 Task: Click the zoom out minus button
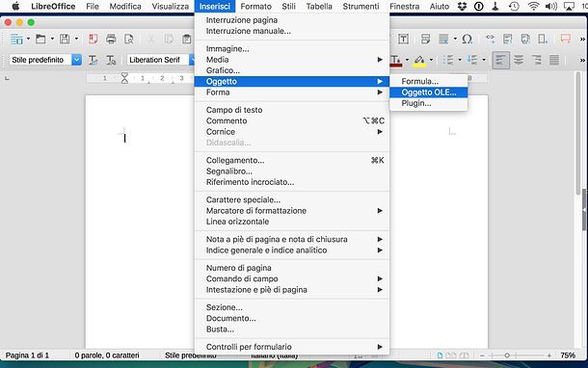click(482, 355)
